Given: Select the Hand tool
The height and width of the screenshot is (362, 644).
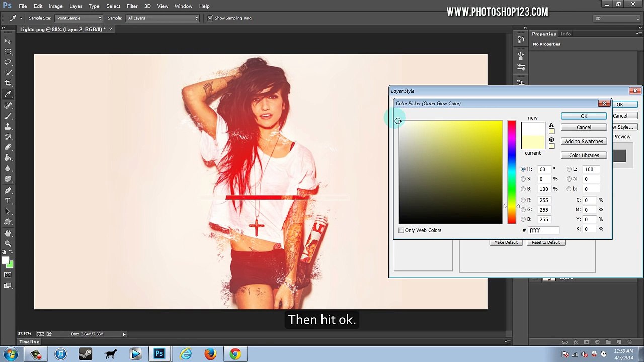Looking at the screenshot, I should click(8, 233).
